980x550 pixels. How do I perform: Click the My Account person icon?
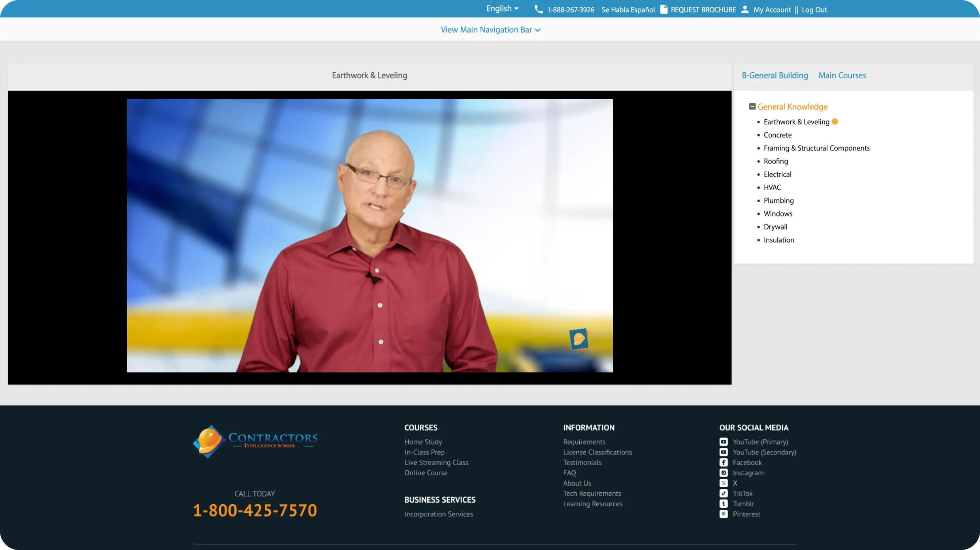(x=745, y=9)
